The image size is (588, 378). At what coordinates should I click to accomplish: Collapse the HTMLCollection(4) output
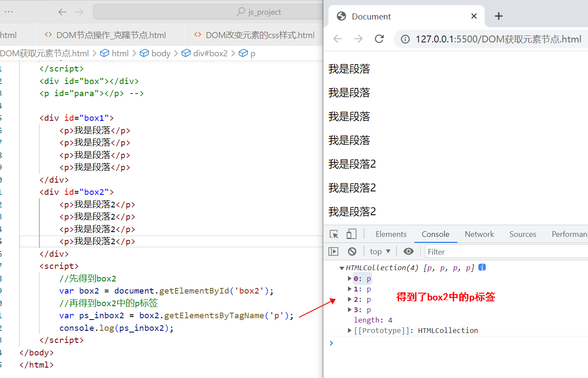(x=342, y=268)
